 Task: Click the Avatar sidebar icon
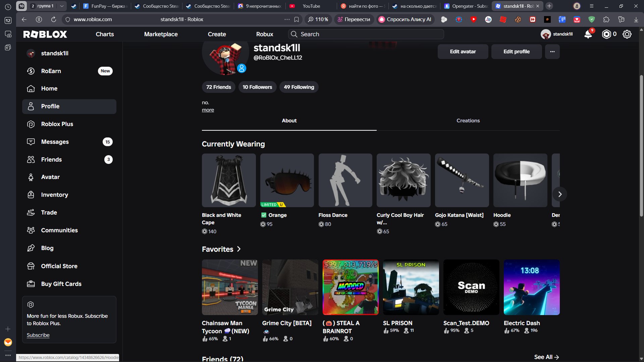coord(31,177)
